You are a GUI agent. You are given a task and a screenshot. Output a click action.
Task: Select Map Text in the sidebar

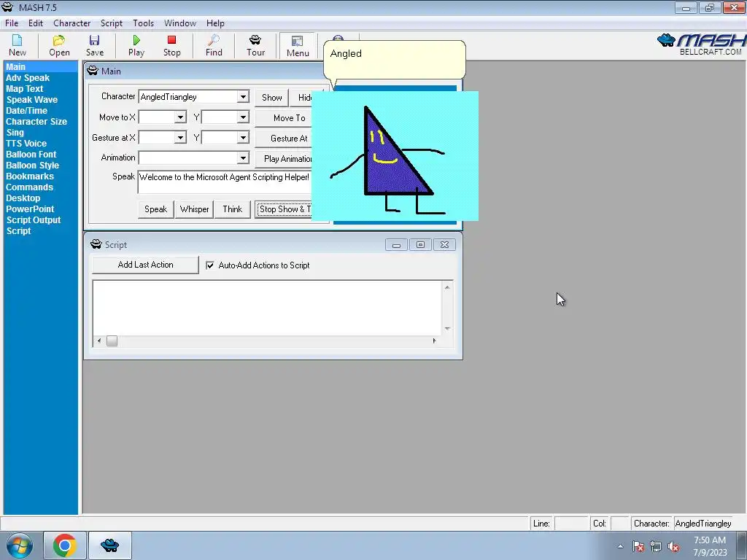[x=25, y=88]
